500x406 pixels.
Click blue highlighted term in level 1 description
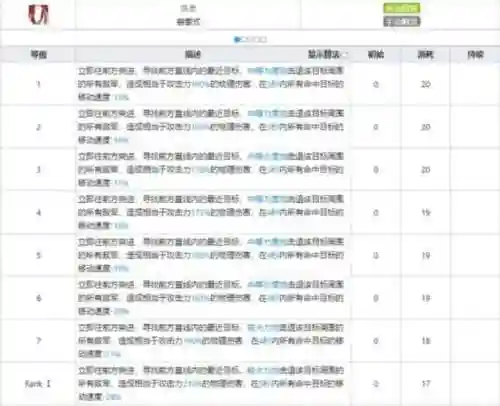click(x=267, y=71)
